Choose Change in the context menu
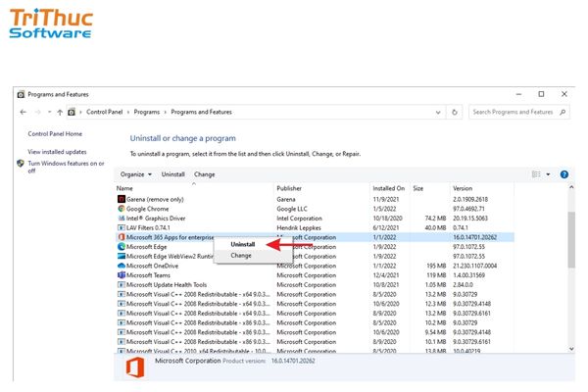 tap(241, 256)
